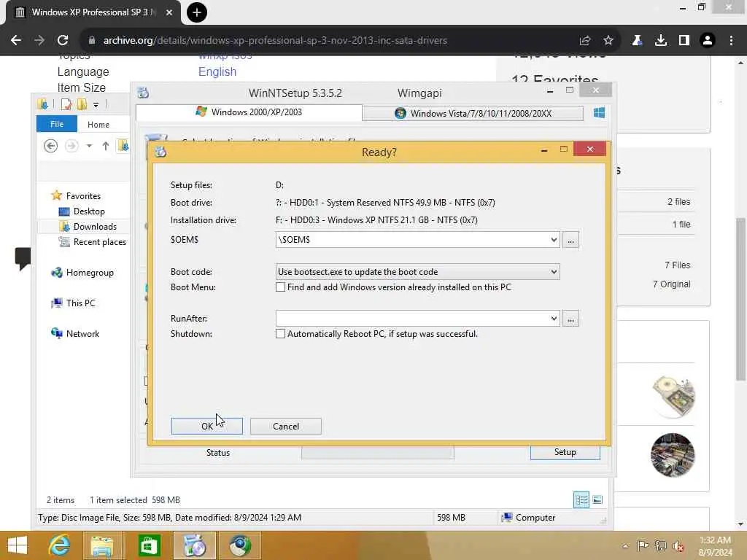
Task: Toggle browser side panel icon
Action: [x=684, y=41]
